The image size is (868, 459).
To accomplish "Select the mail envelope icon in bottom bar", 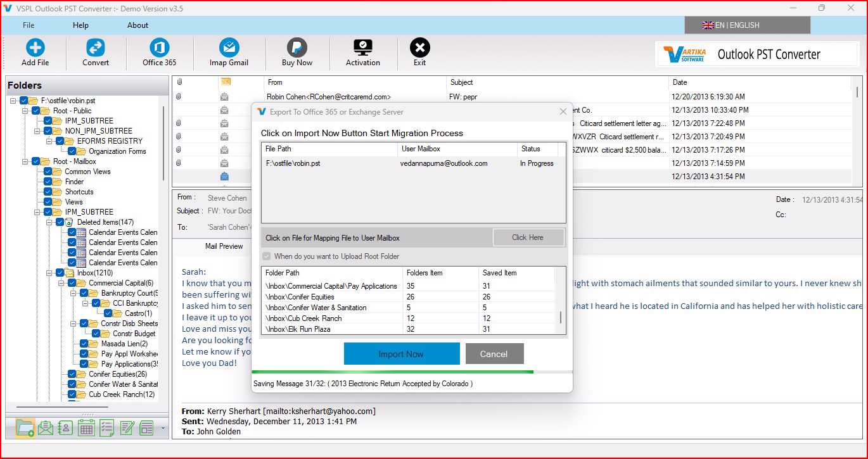I will [46, 428].
